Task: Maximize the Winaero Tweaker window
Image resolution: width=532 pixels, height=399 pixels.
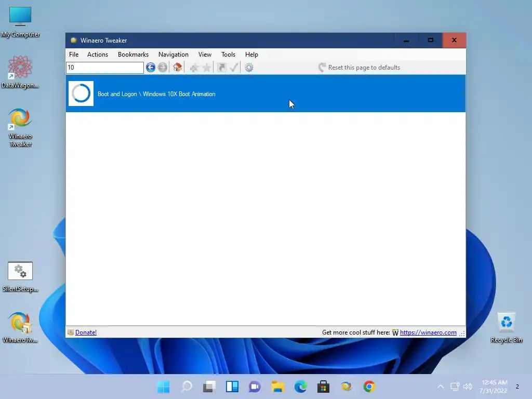Action: click(430, 41)
